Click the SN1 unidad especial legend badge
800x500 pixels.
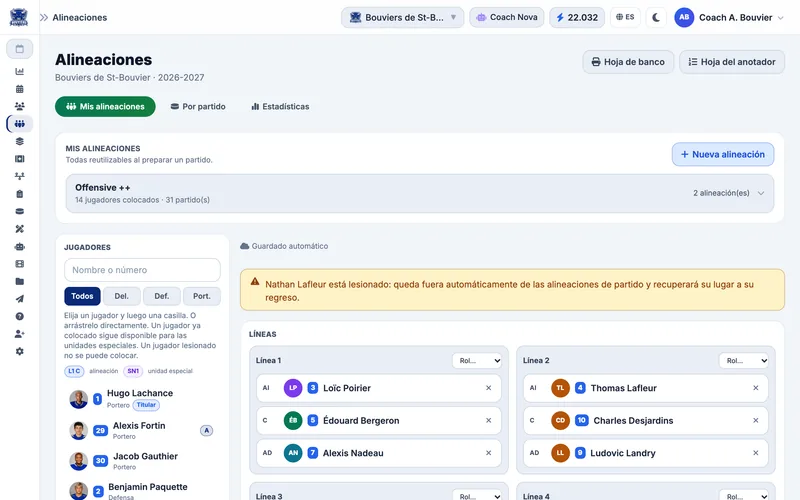click(x=133, y=371)
